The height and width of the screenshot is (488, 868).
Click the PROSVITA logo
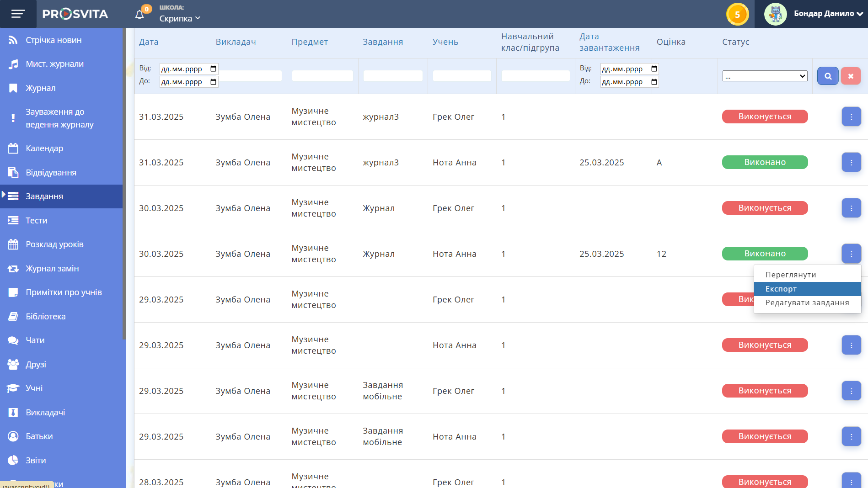click(75, 14)
